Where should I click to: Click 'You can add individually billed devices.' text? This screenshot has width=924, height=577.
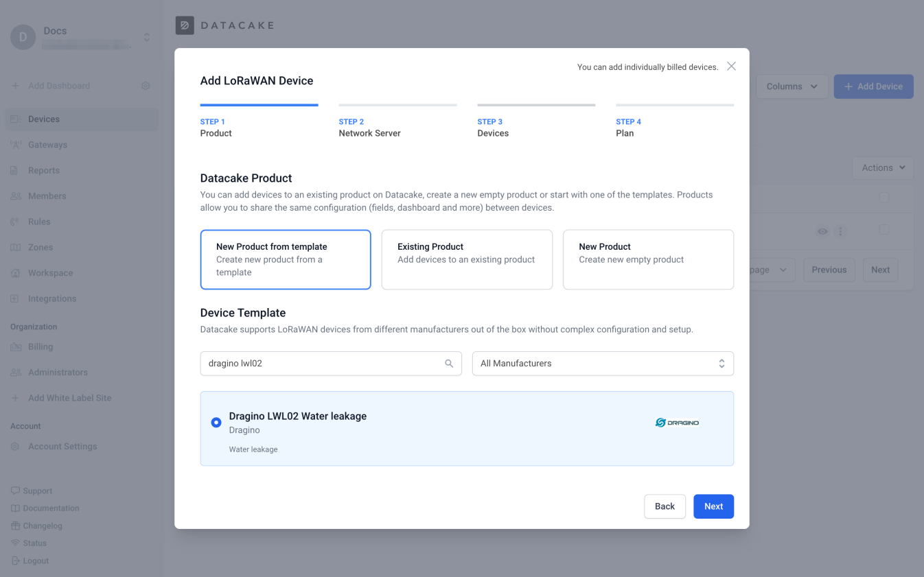pos(647,67)
